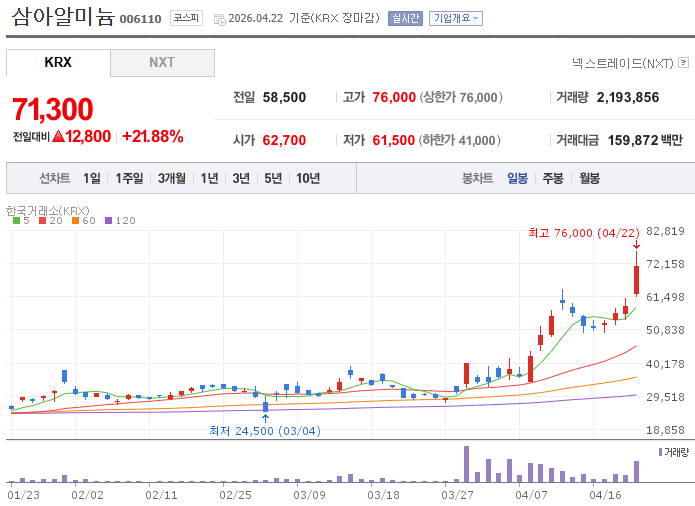Click the green 5-day average legend swatch

16,220
